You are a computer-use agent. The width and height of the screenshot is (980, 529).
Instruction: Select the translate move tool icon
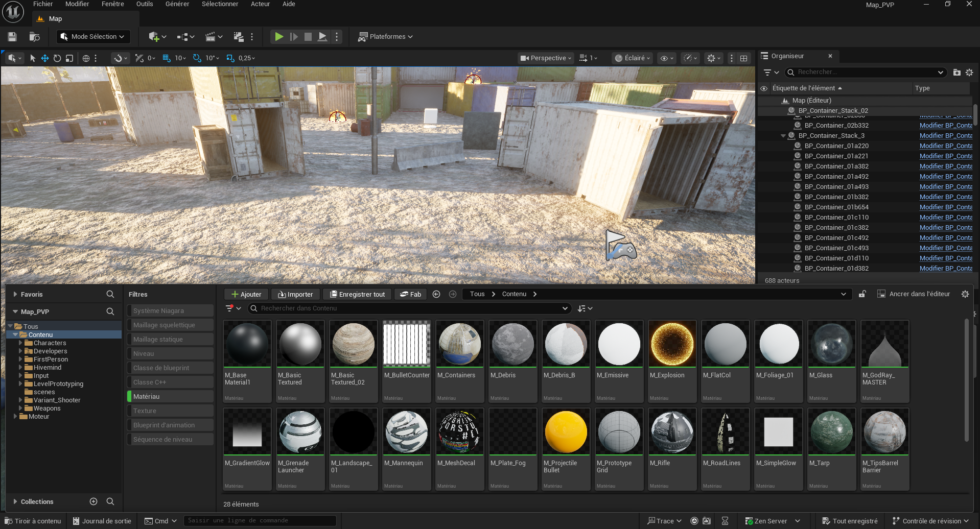click(45, 58)
